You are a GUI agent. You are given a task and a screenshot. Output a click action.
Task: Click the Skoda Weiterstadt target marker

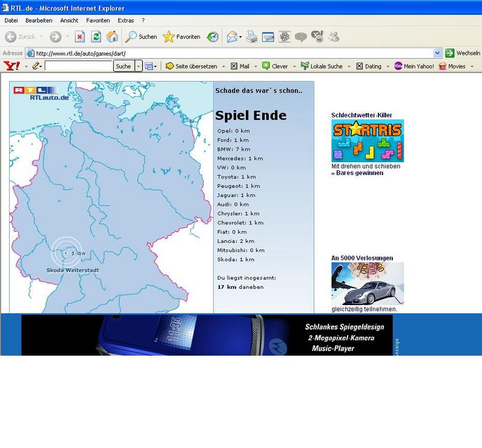[x=66, y=253]
